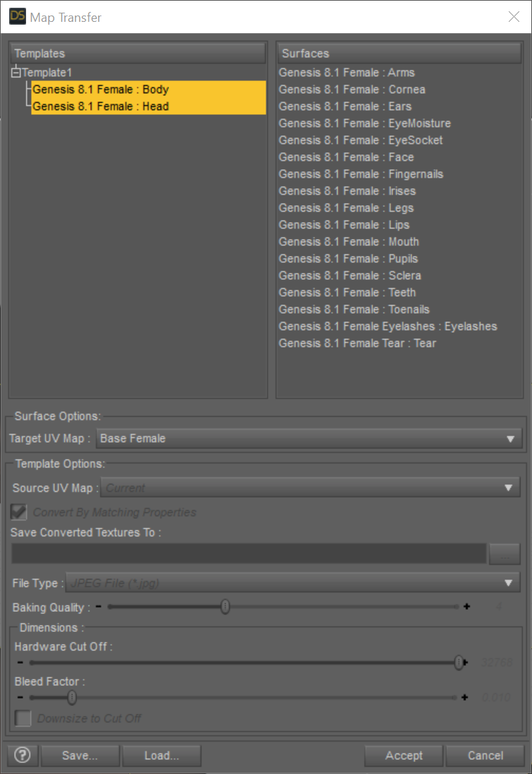Select Genesis 8.1 Female : Sclera surface
This screenshot has width=532, height=774.
click(x=350, y=276)
